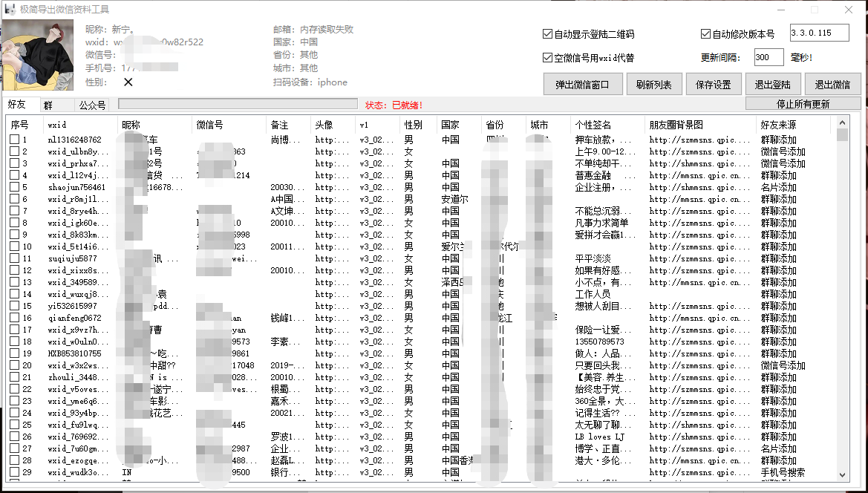Switch to the 好友 tab
The image size is (868, 493).
pos(21,104)
